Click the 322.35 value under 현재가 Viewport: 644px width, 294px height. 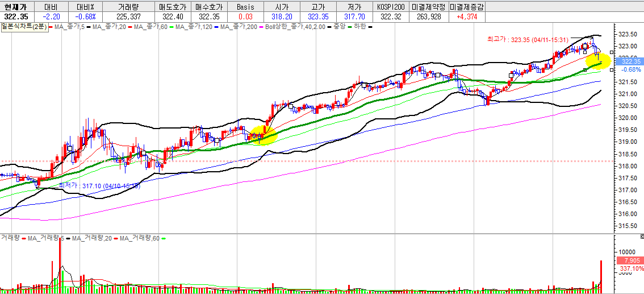[16, 17]
